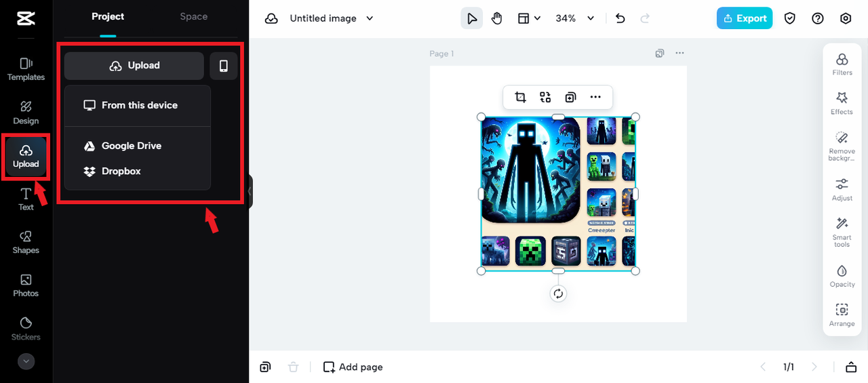Open the help question mark icon

[x=818, y=18]
